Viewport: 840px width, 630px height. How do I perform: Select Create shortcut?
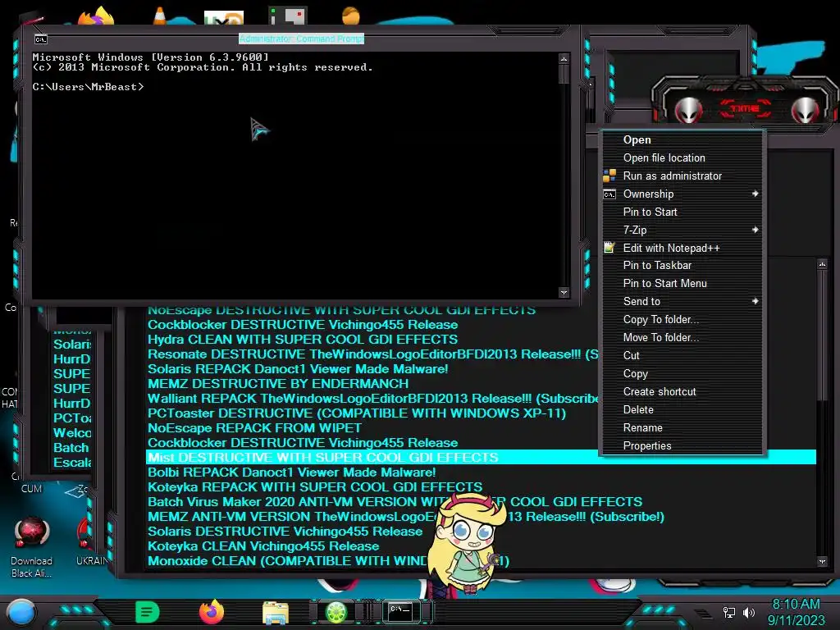tap(682, 391)
